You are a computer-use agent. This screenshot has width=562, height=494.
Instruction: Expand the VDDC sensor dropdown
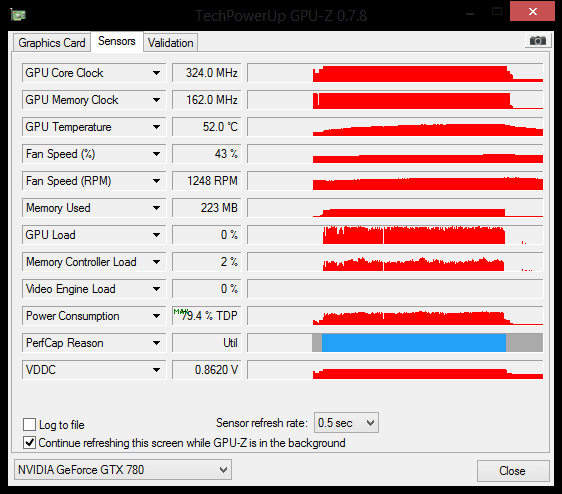pos(156,370)
